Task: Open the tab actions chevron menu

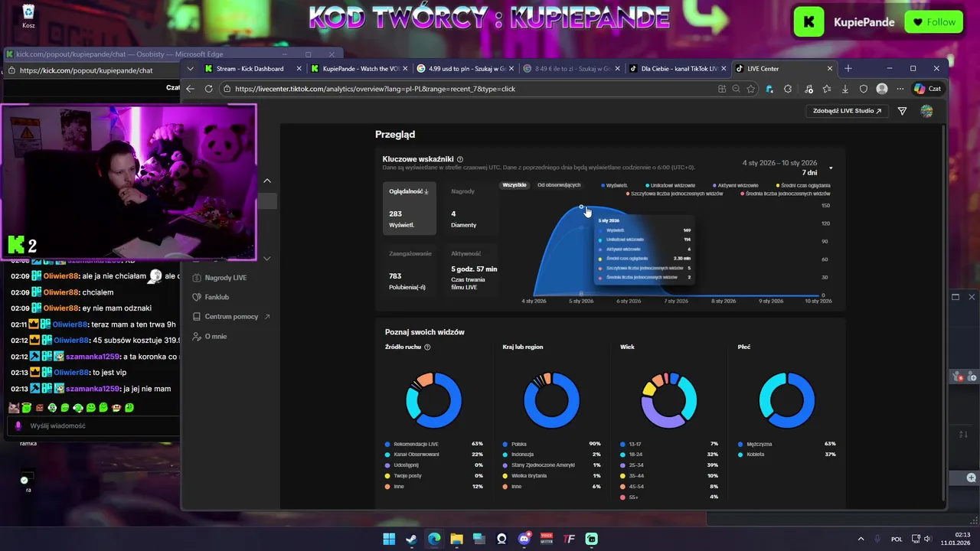Action: tap(191, 68)
